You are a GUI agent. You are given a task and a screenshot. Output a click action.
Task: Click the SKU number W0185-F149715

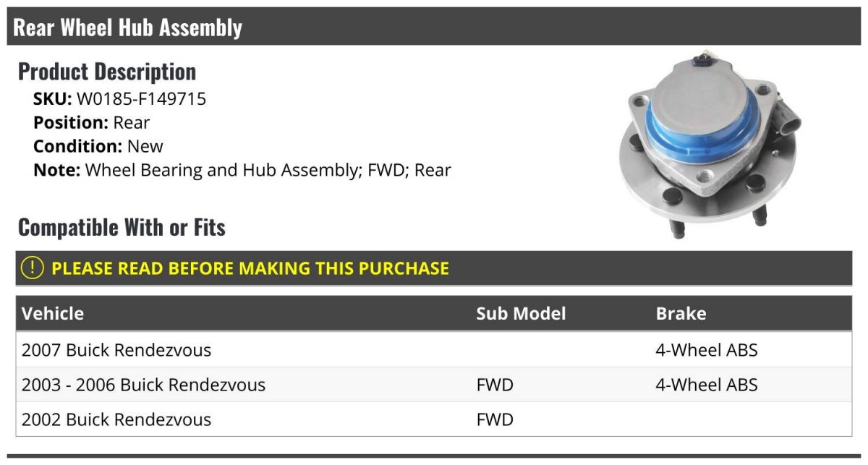click(141, 98)
